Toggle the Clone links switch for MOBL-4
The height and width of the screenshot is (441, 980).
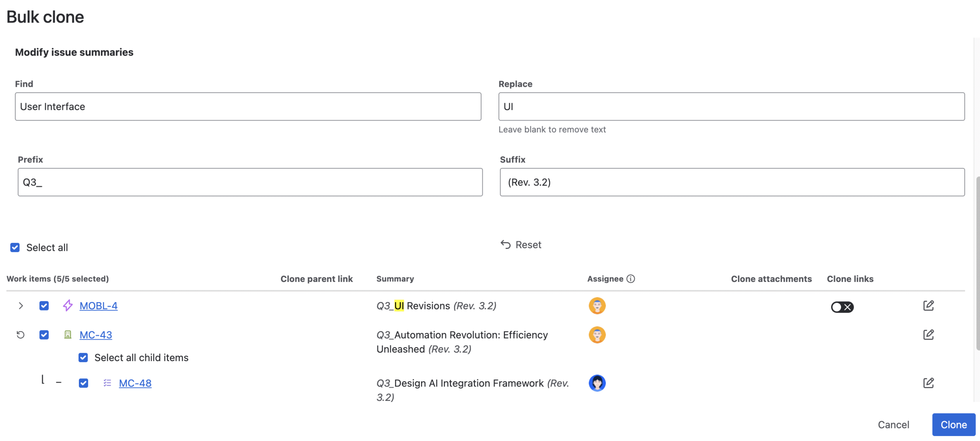(x=842, y=307)
